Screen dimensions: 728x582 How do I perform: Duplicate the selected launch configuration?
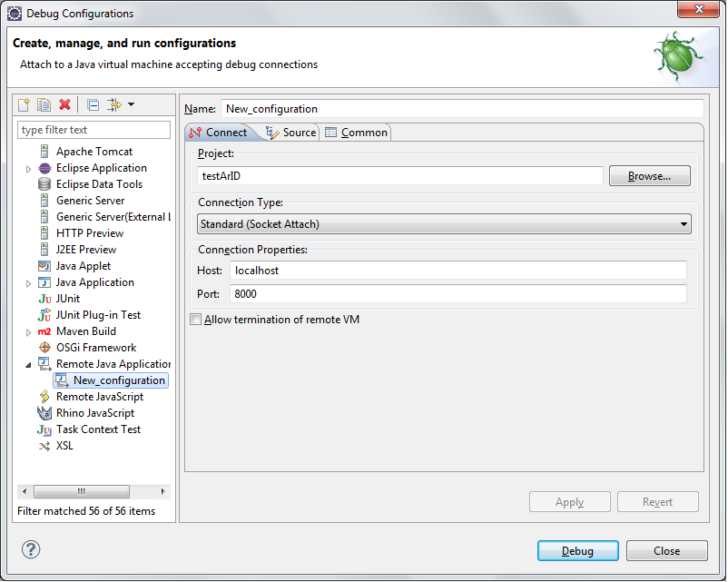(44, 105)
